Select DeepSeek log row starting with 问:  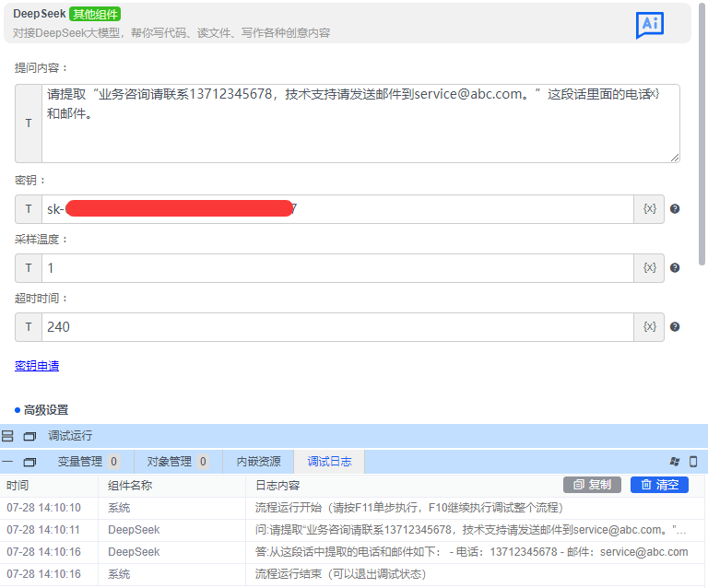(352, 530)
